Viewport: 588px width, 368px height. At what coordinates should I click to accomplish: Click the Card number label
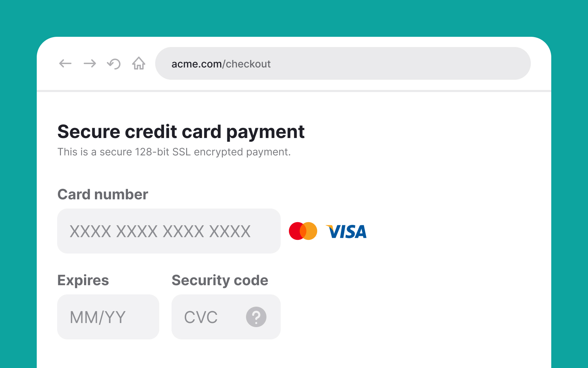click(103, 194)
